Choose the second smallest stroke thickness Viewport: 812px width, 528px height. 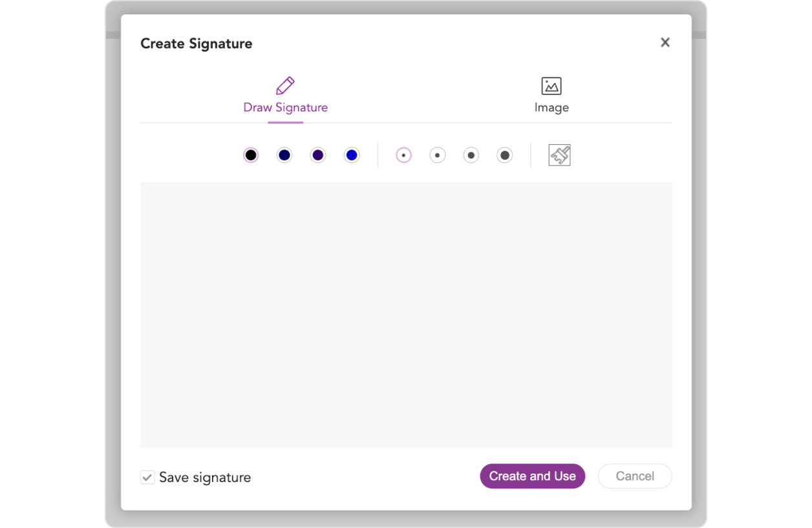click(x=438, y=155)
